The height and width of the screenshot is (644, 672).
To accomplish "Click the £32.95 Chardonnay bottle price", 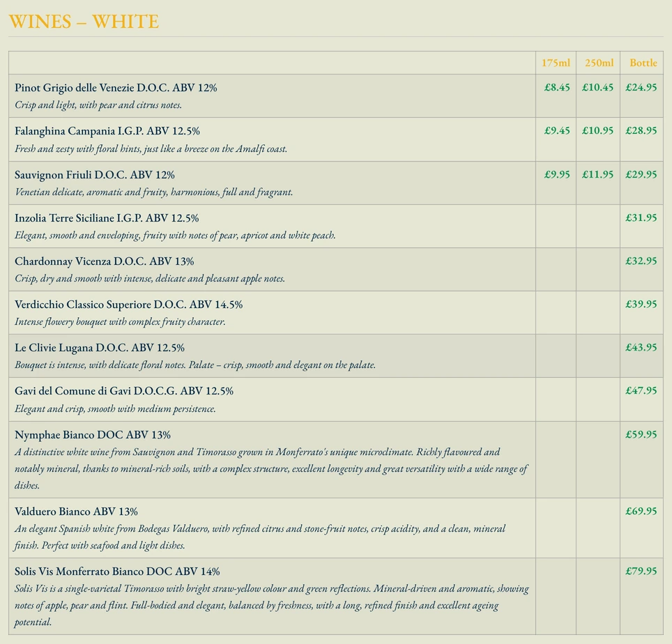I will point(641,261).
